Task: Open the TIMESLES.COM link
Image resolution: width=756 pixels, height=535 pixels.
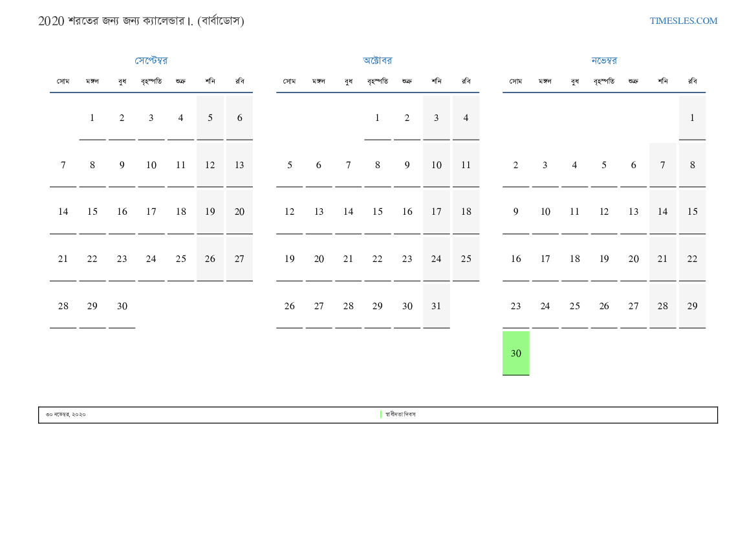Action: pyautogui.click(x=683, y=21)
